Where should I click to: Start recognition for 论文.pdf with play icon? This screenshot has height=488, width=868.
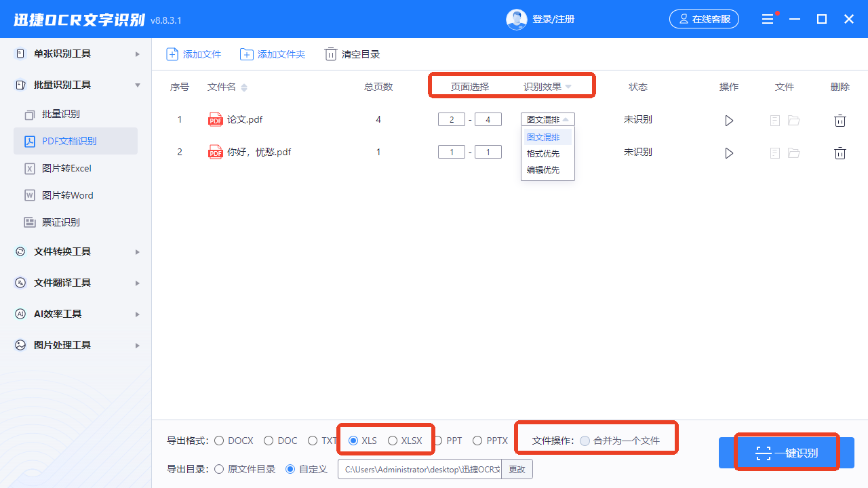tap(729, 121)
